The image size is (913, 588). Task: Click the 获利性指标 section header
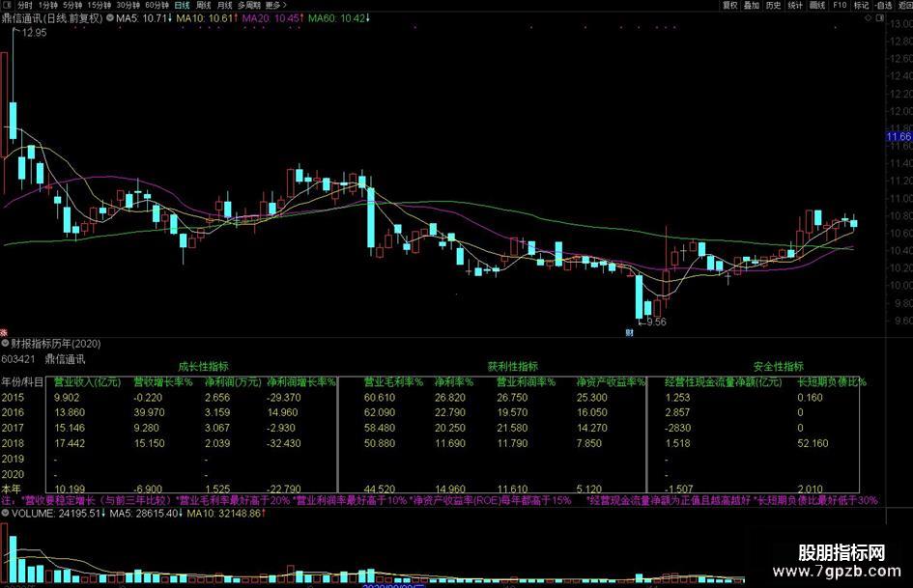point(512,366)
